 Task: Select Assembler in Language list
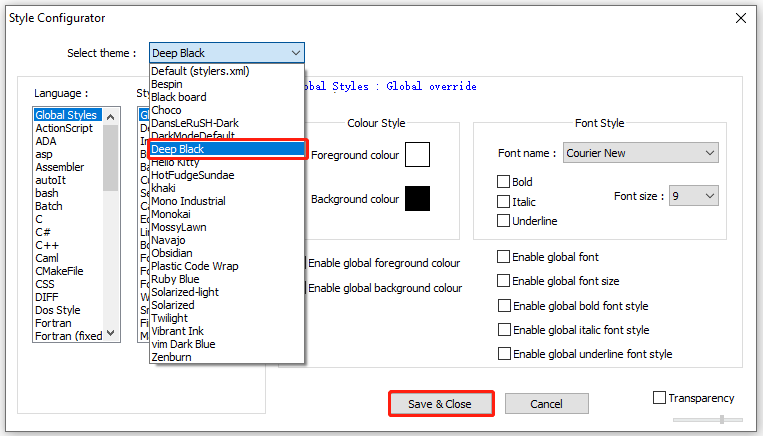[68, 167]
